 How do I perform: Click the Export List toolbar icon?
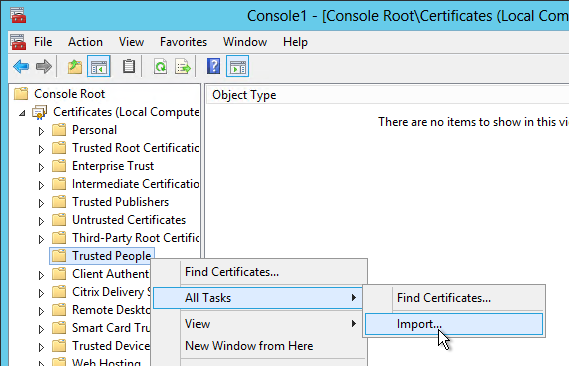tap(183, 67)
